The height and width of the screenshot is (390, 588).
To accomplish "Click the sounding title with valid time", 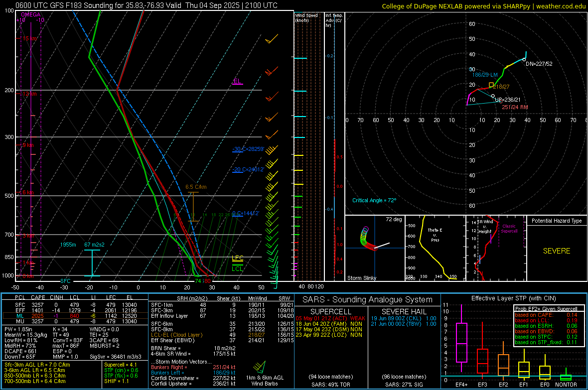I will [x=147, y=5].
